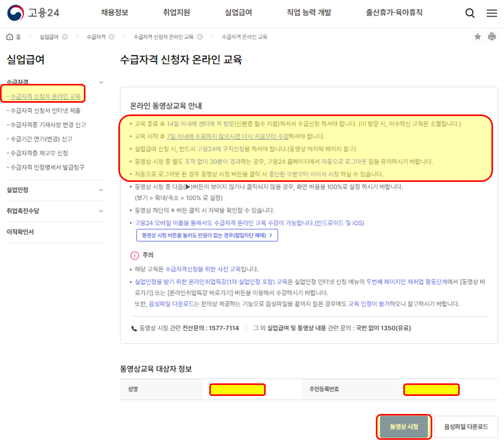Image resolution: width=504 pixels, height=441 pixels.
Task: Click the 동영상 시청 button
Action: (404, 427)
